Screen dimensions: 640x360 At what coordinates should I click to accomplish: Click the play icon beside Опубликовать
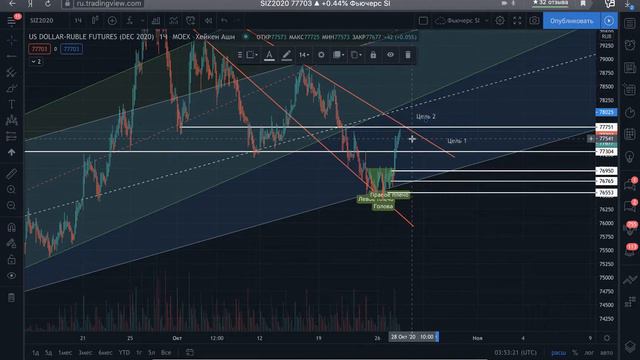click(609, 21)
